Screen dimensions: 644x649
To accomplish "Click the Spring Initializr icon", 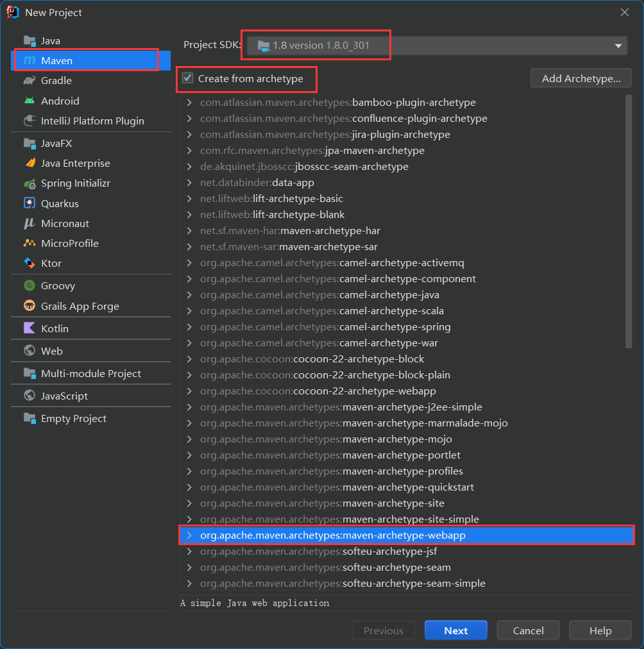I will pos(30,183).
